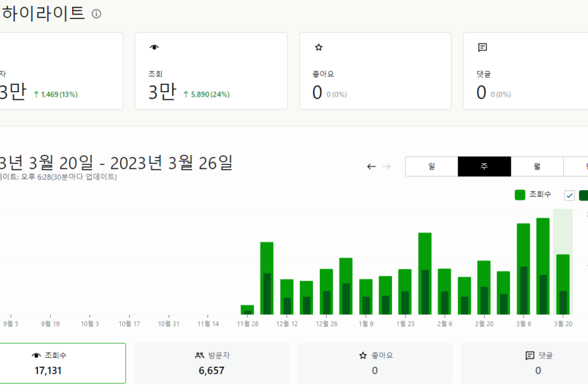Click the visitors icon in 방문자 tab

[199, 355]
